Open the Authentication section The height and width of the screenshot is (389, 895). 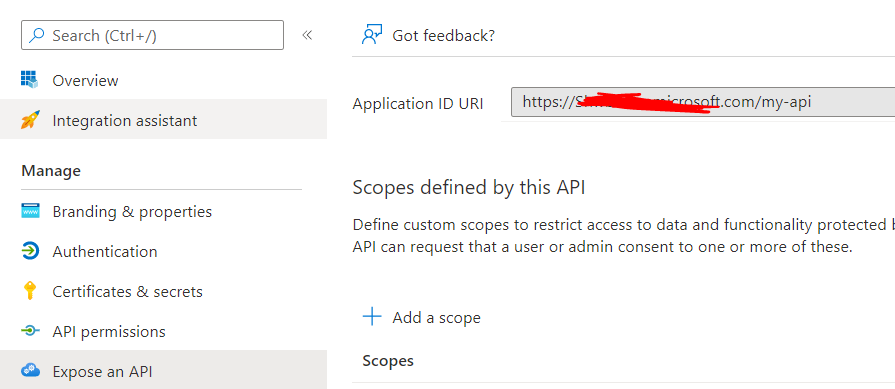coord(104,252)
